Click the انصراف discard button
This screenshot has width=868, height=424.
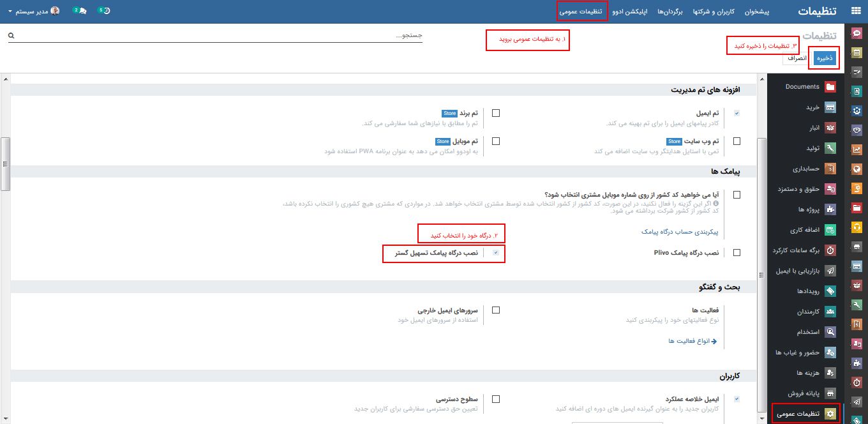coord(797,57)
